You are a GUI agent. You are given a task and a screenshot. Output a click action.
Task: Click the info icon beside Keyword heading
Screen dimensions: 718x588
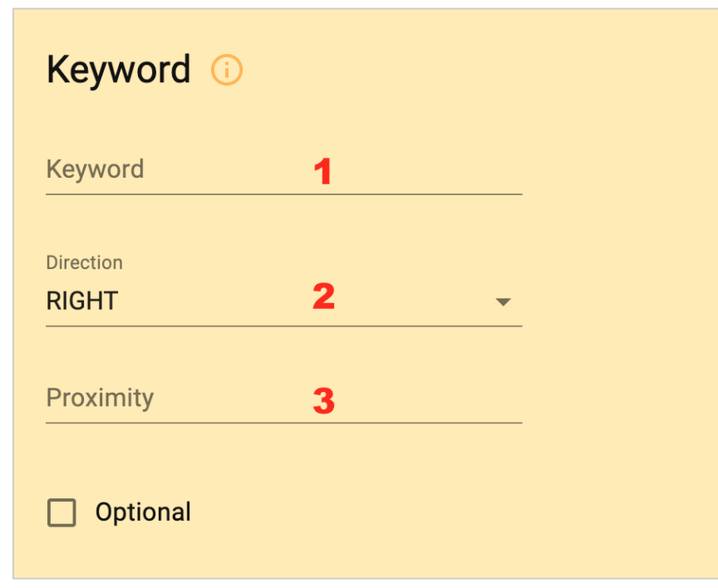click(227, 70)
